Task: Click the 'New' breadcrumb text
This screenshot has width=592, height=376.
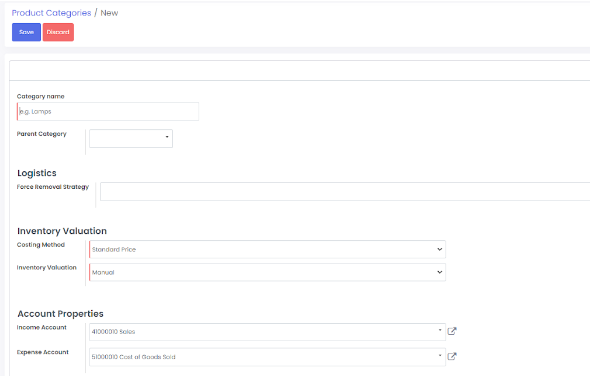Action: point(109,13)
